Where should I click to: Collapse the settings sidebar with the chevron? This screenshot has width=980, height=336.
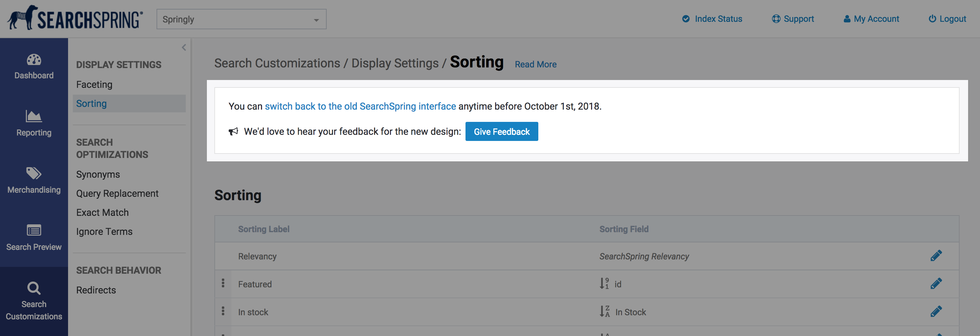(184, 48)
